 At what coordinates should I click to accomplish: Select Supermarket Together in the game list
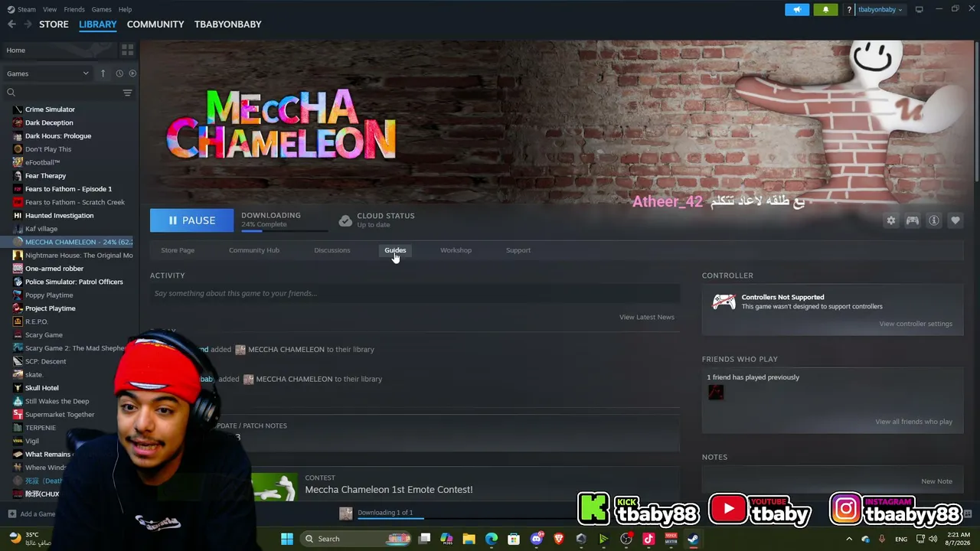coord(60,415)
